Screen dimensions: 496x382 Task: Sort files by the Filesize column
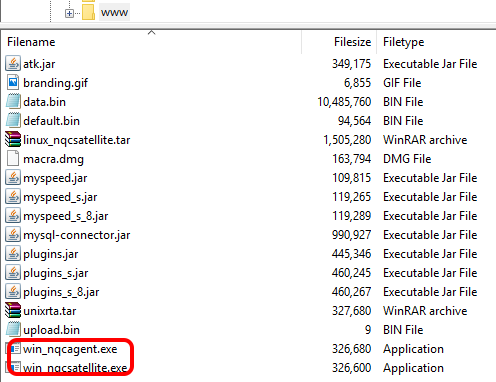pyautogui.click(x=339, y=42)
